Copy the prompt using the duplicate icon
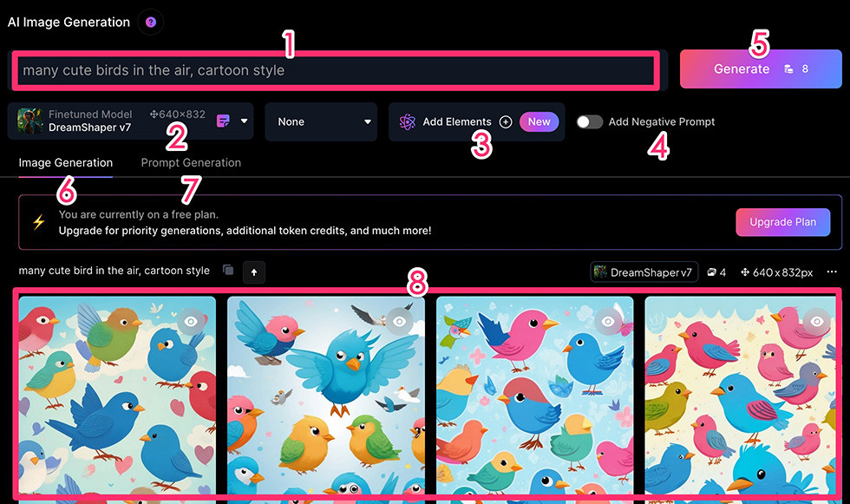The width and height of the screenshot is (850, 504). 228,270
